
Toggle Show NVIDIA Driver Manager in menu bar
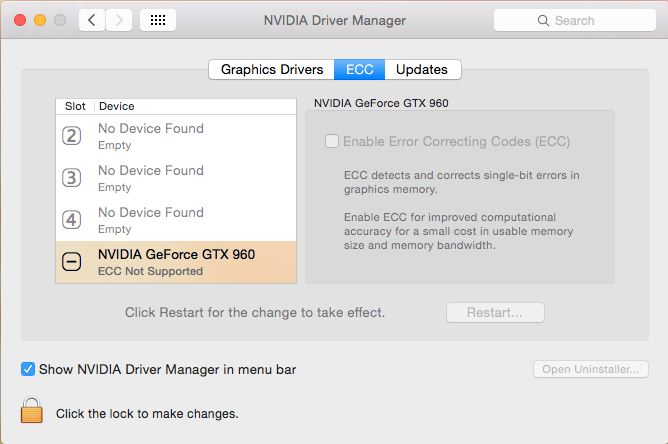pyautogui.click(x=28, y=369)
